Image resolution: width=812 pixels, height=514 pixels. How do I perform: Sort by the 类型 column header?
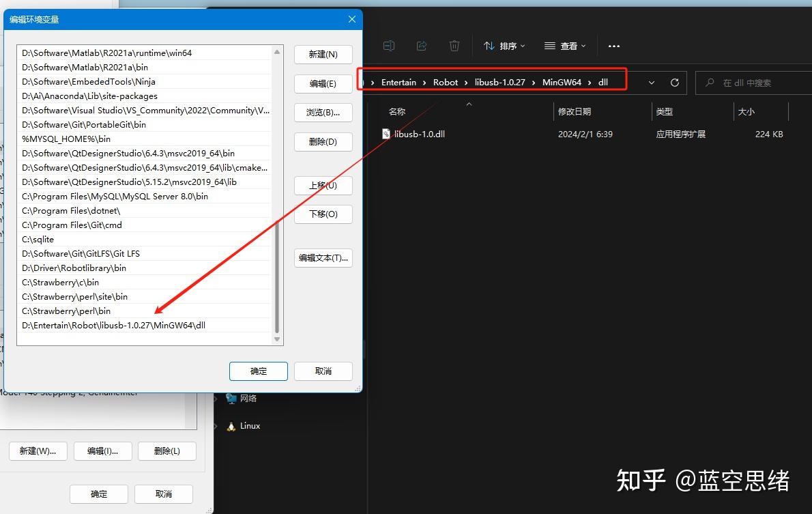664,111
